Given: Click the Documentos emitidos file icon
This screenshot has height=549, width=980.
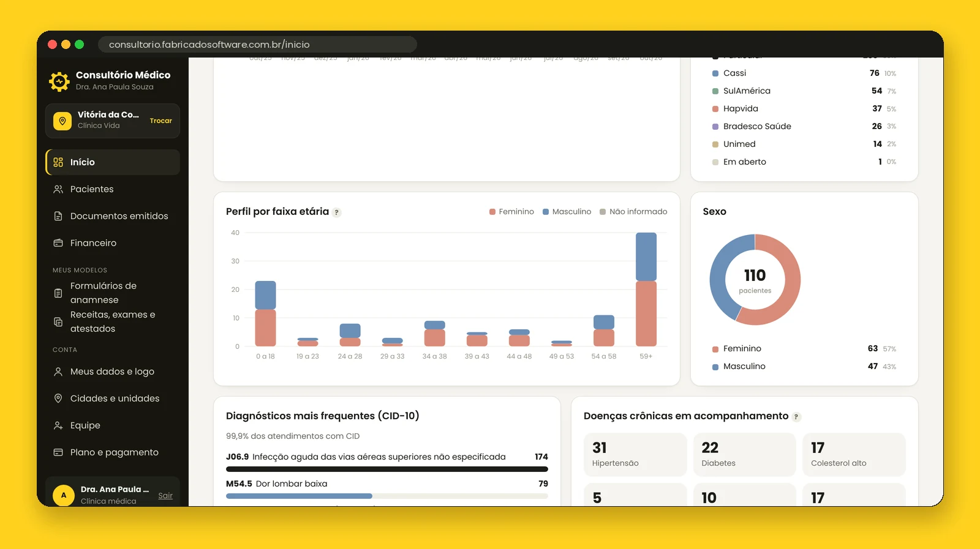Looking at the screenshot, I should coord(58,216).
